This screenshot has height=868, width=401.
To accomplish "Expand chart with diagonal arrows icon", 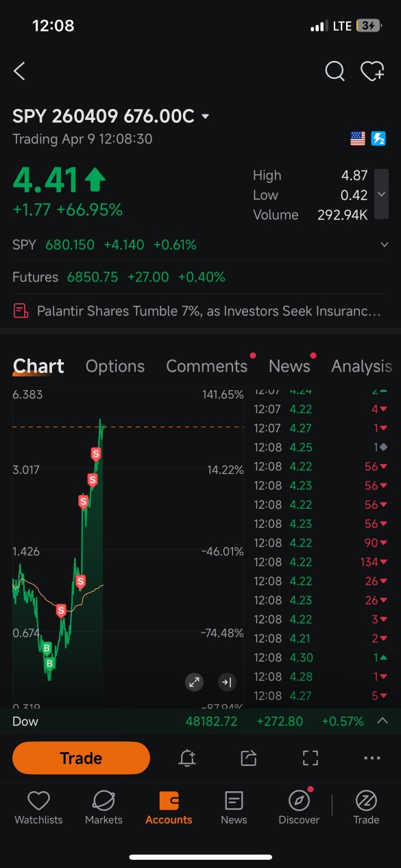I will [x=195, y=682].
